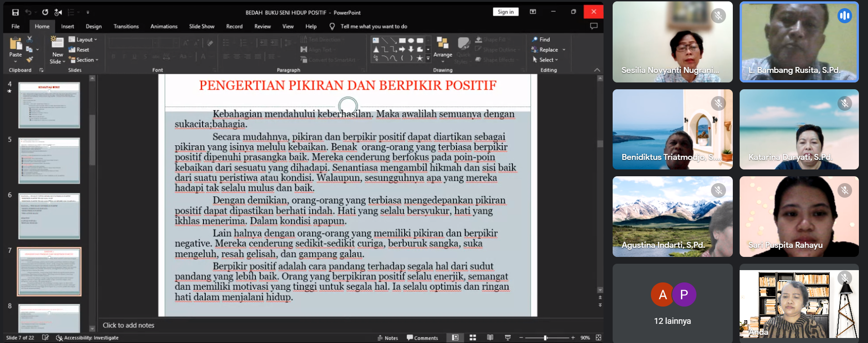
Task: Click the zoom slider handle
Action: (x=545, y=338)
